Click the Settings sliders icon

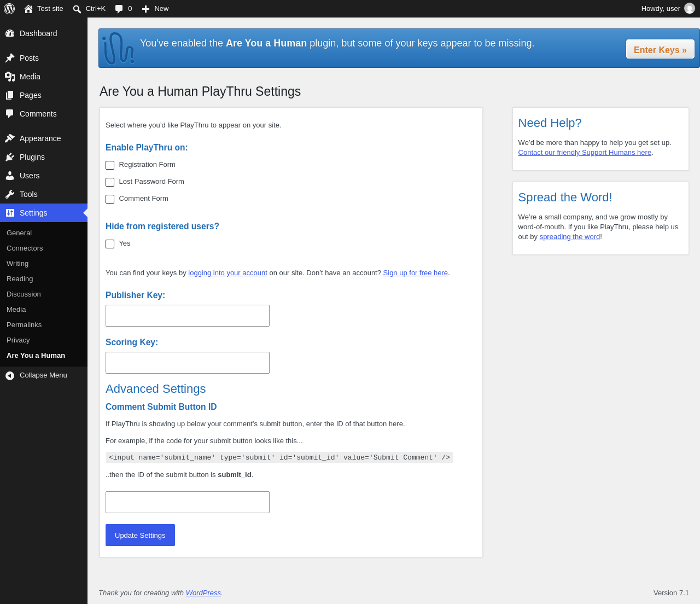point(10,213)
